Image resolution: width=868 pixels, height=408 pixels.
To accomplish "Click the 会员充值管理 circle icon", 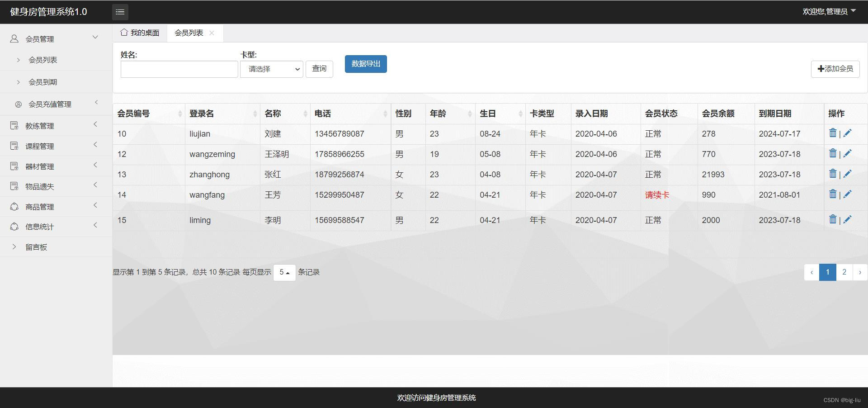I will click(19, 104).
